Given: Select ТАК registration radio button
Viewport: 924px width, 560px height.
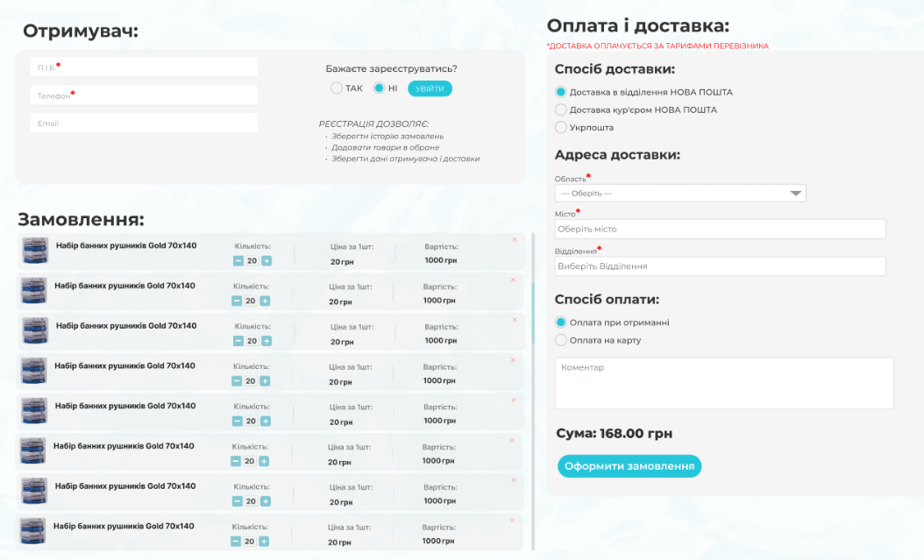Looking at the screenshot, I should [x=337, y=89].
